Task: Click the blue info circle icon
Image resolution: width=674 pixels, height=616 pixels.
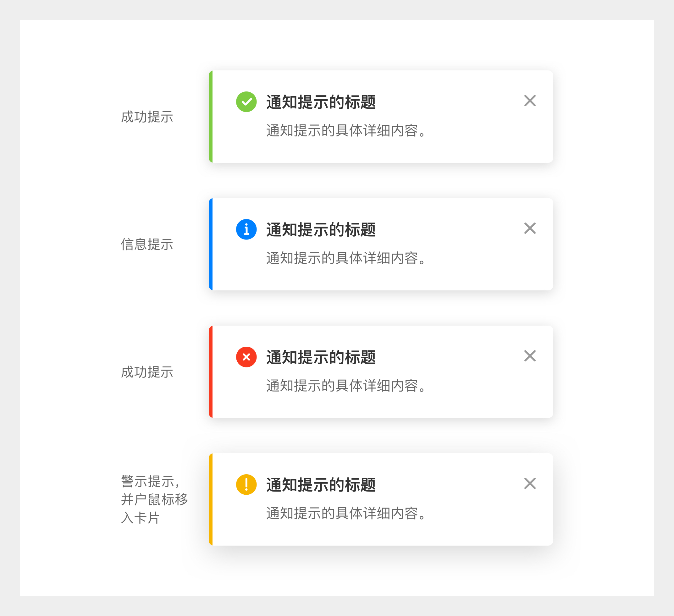Action: tap(246, 229)
